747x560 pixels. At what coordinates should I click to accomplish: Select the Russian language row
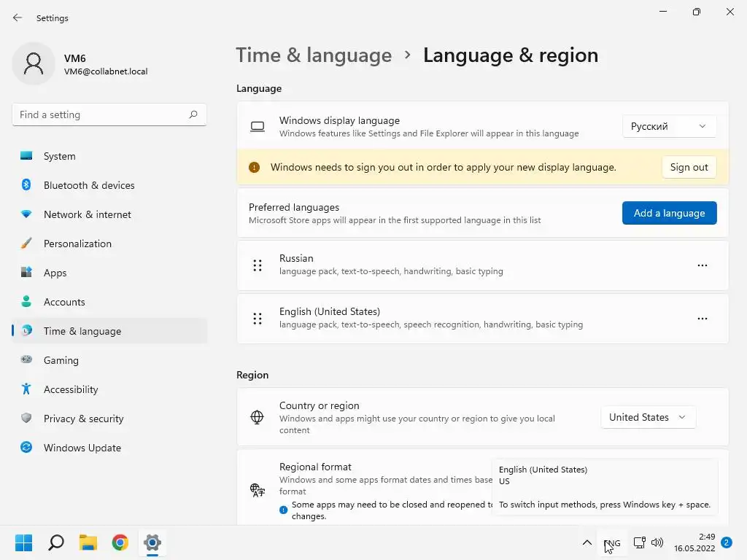tap(483, 265)
